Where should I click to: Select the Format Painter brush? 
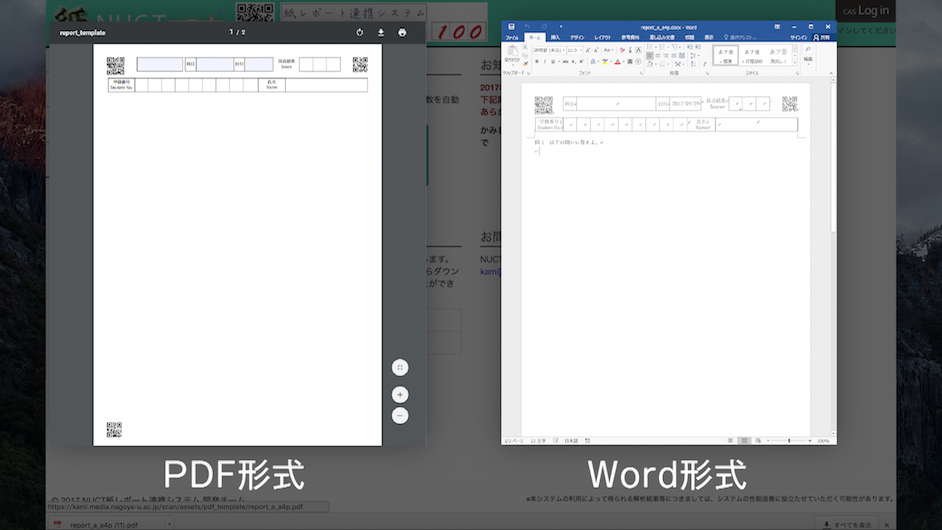(526, 64)
